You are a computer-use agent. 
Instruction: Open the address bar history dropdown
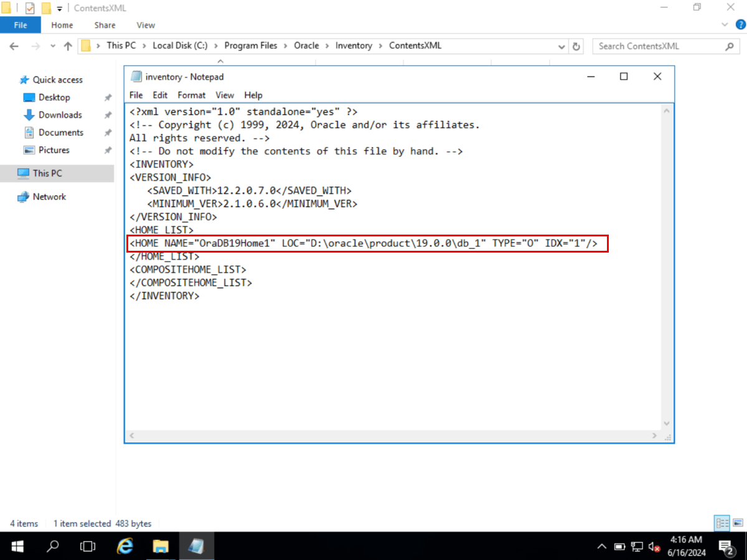tap(561, 46)
